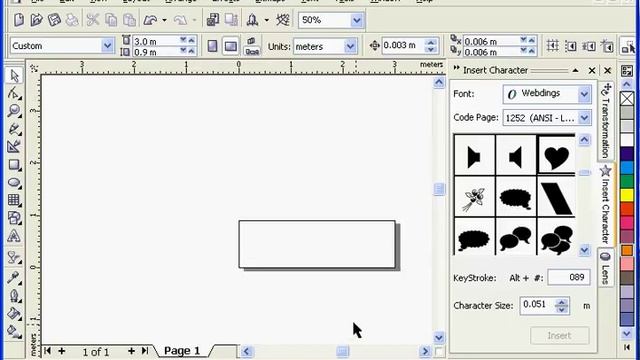Screen dimensions: 640x360
Task: Click the Export icon
Action: tap(231, 20)
